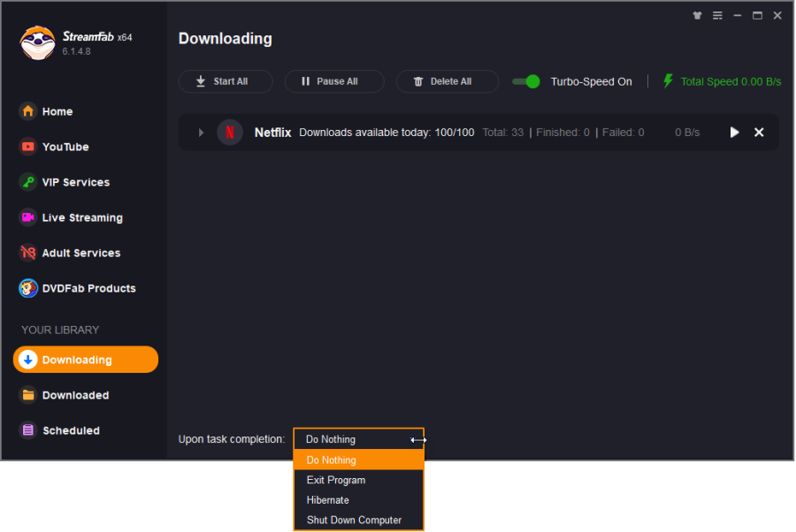Click Downloads available today: 100/100 text
This screenshot has width=796, height=532.
[387, 133]
